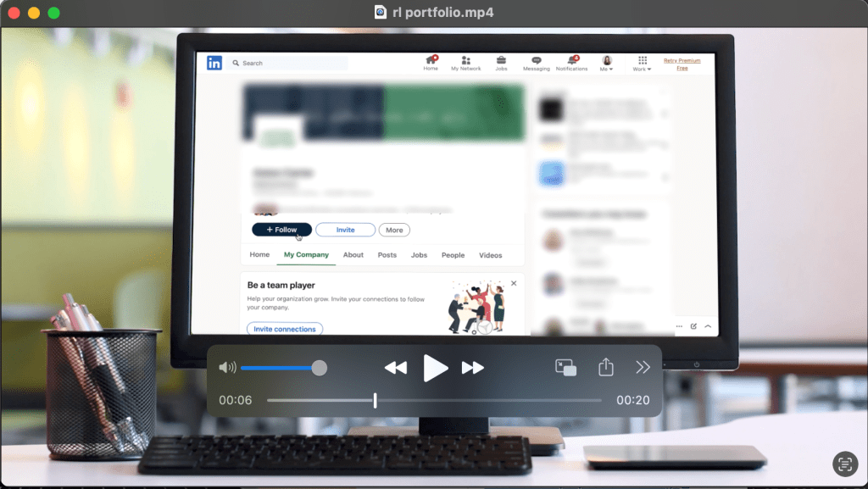Open the Notifications bell icon
This screenshot has height=489, width=868.
click(571, 62)
